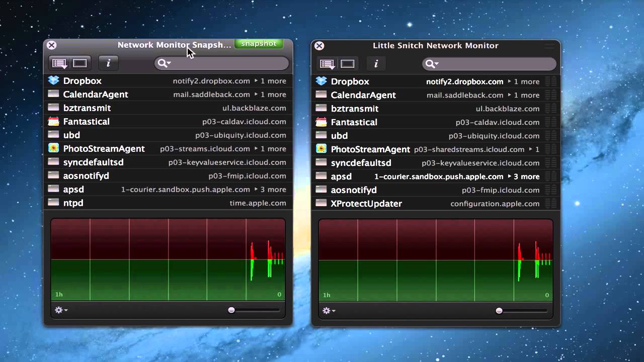Select aosnotifyd text in the Snapshot window

86,175
